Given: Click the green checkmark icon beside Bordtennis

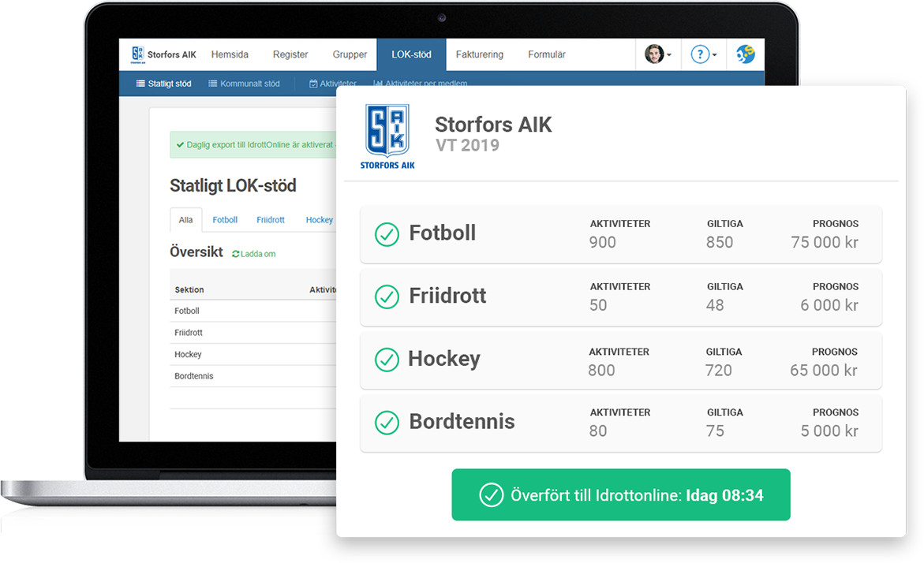Looking at the screenshot, I should coord(387,422).
